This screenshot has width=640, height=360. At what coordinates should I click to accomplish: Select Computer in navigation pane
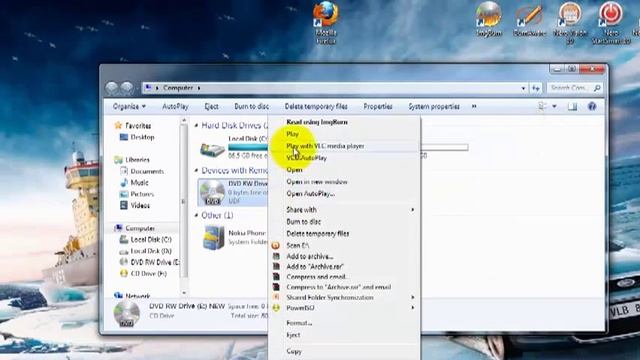[x=140, y=228]
